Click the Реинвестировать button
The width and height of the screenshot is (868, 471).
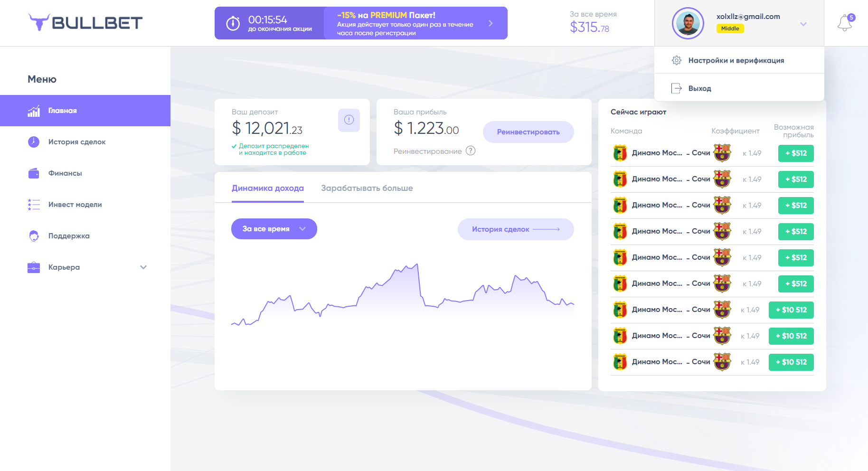coord(528,132)
